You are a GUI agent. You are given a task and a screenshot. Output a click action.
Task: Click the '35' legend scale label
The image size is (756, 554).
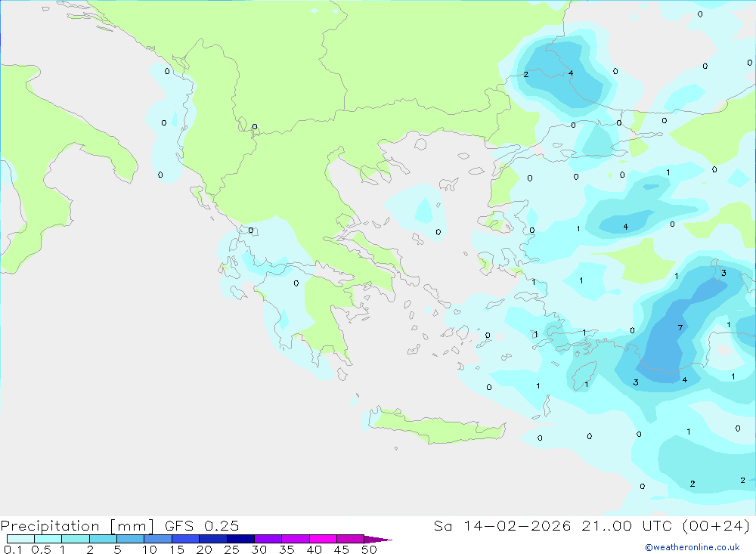[x=287, y=549]
